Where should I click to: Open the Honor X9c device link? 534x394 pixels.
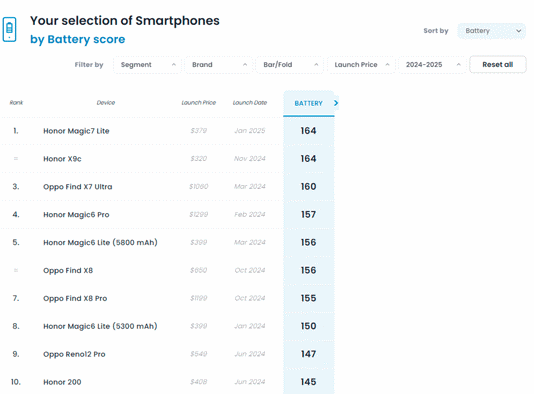62,159
